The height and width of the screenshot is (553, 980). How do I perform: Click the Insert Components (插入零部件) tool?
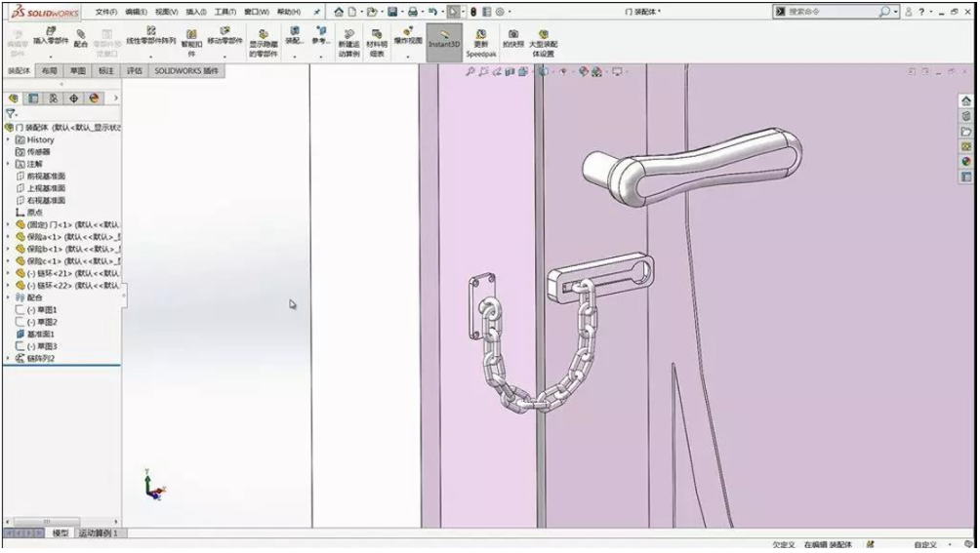[51, 36]
